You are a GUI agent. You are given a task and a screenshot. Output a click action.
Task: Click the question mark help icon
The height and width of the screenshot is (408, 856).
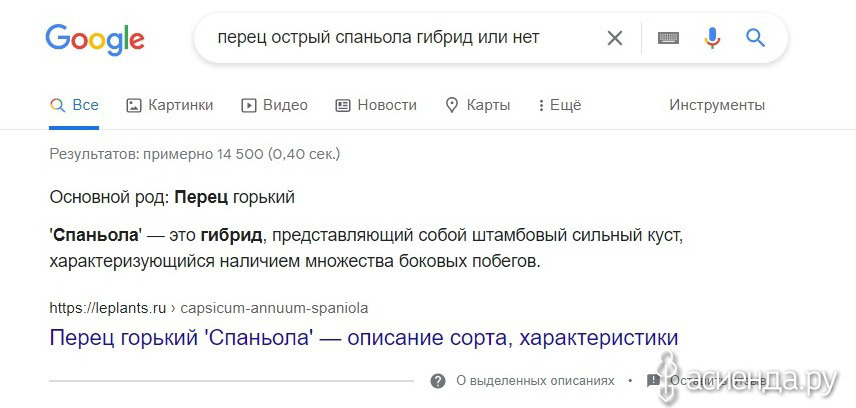click(438, 381)
